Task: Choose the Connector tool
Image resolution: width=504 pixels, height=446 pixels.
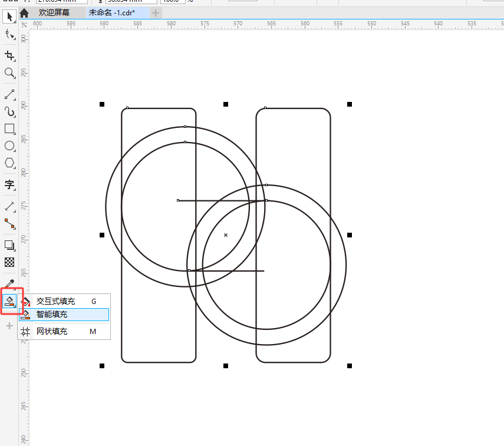Action: coord(9,224)
